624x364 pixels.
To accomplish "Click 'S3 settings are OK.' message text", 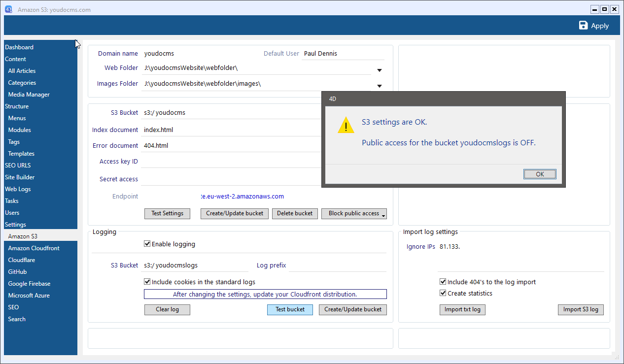I will [394, 122].
